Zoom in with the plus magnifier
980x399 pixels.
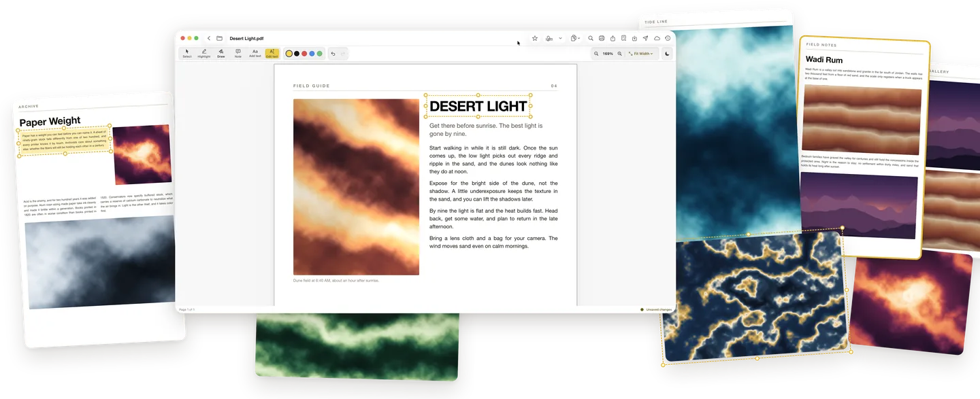click(619, 54)
